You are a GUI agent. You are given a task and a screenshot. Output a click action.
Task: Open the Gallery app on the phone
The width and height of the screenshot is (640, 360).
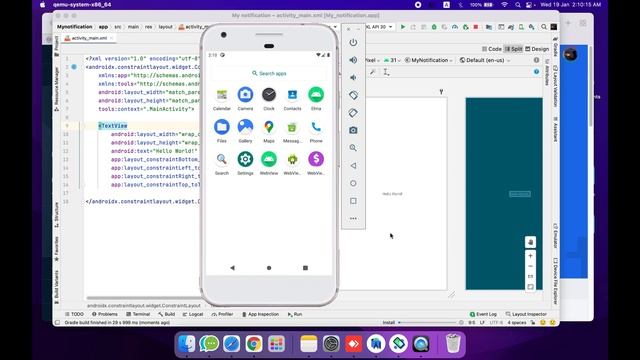tap(245, 131)
